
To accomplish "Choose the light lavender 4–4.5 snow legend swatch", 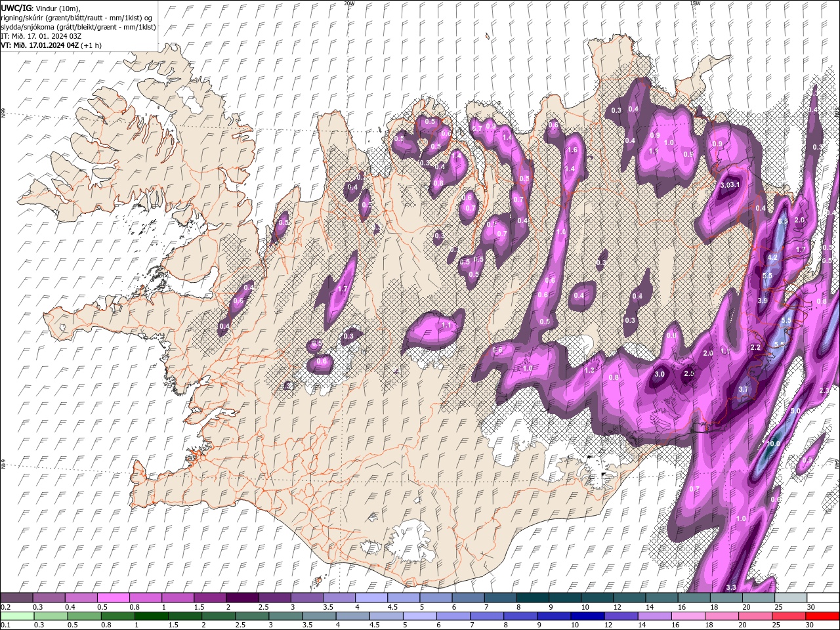I will coord(371,598).
